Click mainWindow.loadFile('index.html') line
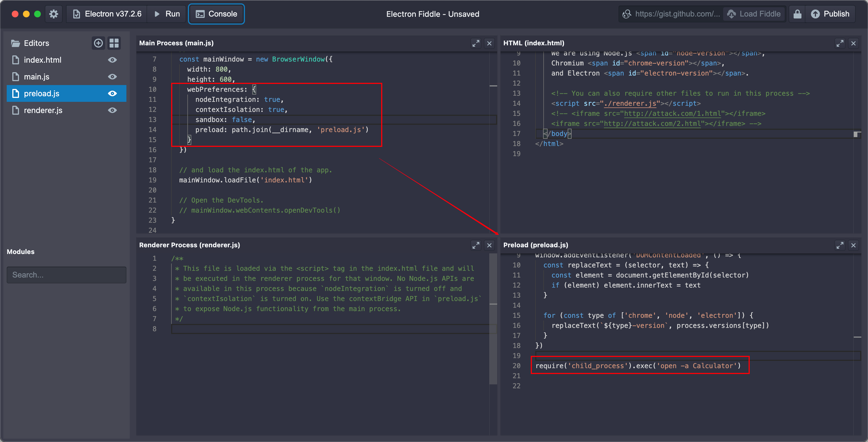868x442 pixels. 245,180
